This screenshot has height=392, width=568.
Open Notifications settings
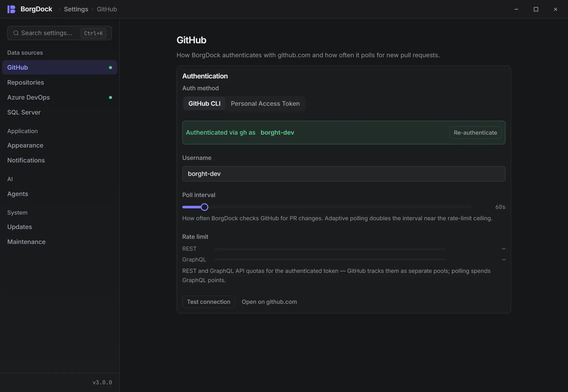coord(60,160)
